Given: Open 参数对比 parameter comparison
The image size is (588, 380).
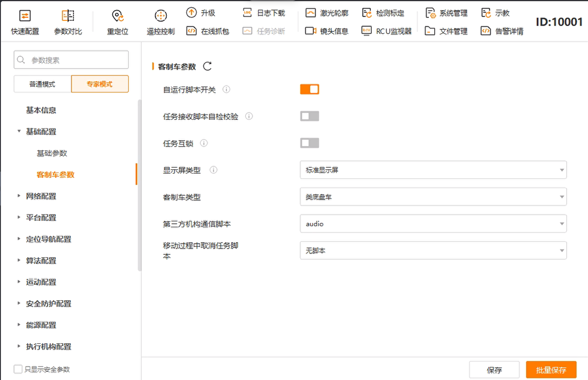Looking at the screenshot, I should pos(68,22).
